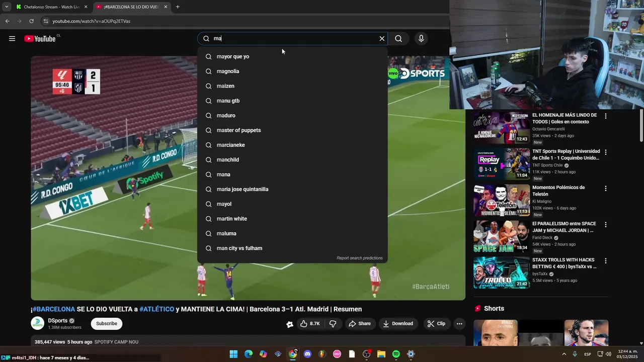
Task: Open osu! pink icon in taskbar
Action: click(337, 354)
